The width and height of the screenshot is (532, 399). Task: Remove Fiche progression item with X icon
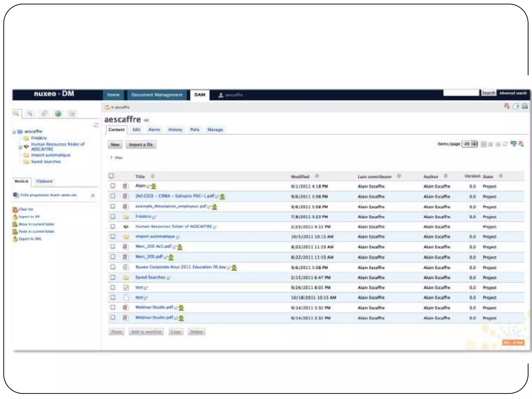pos(93,195)
